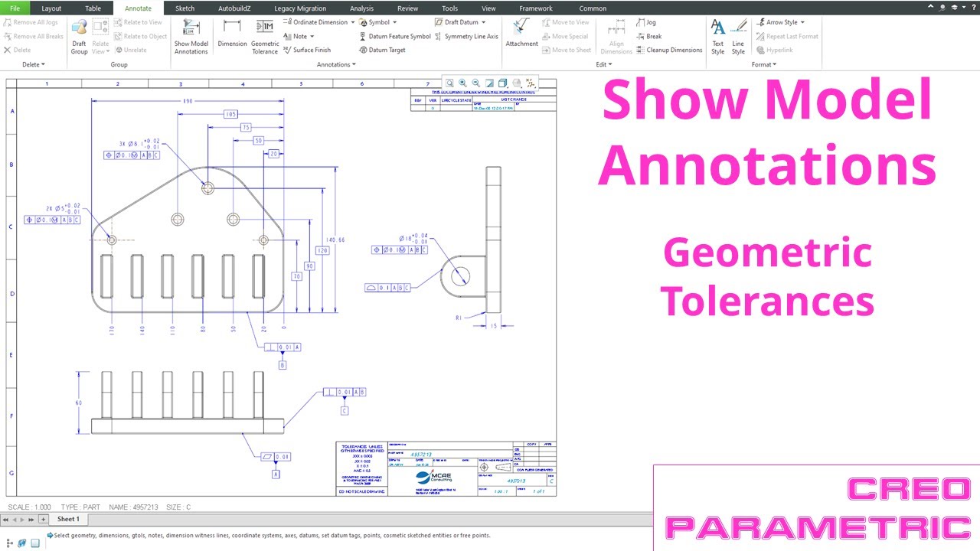Click the SCALE : 1.000 text

click(29, 507)
